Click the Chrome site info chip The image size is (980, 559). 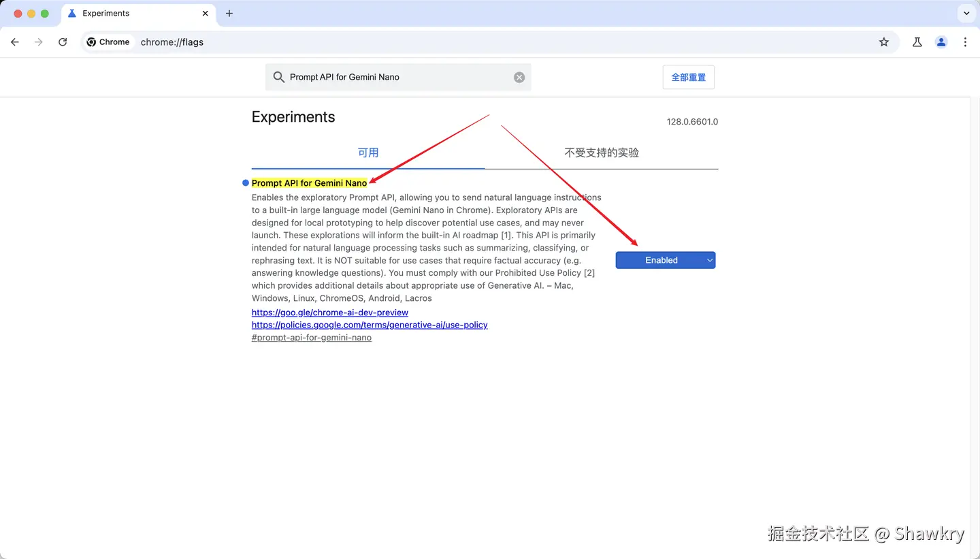point(108,42)
